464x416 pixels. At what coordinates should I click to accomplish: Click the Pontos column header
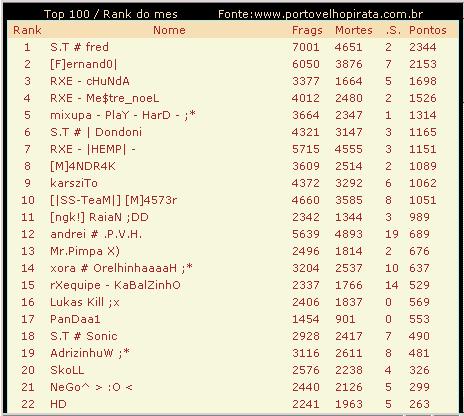[x=428, y=30]
